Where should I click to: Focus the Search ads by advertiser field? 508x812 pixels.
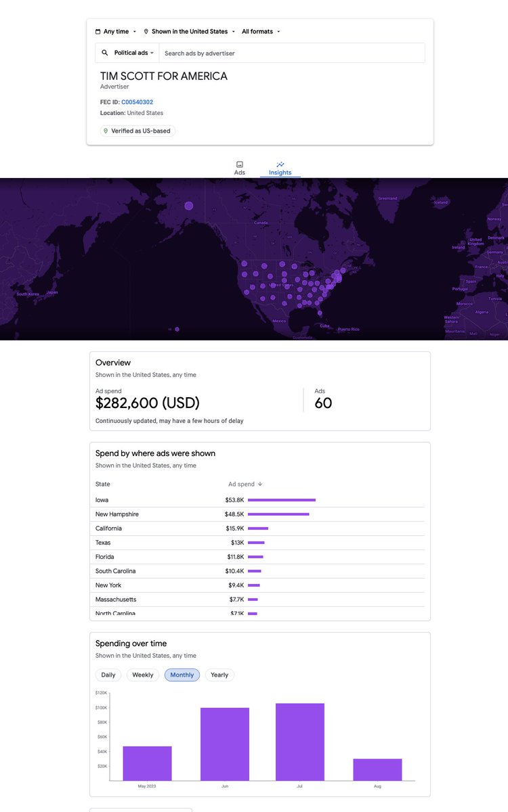pos(291,53)
